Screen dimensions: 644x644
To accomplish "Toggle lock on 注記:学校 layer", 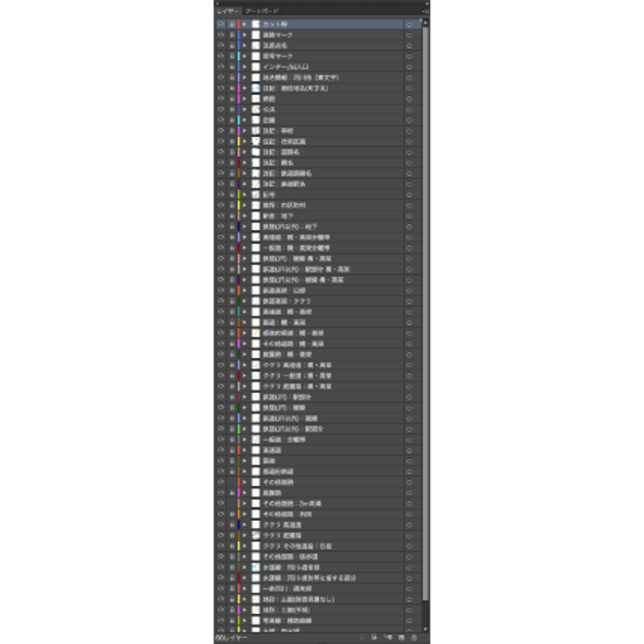I will click(x=232, y=131).
